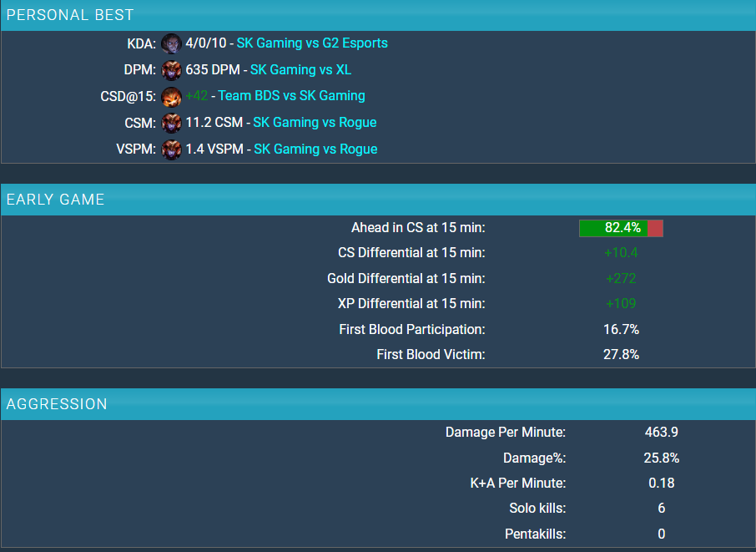Select the 11.2 CSM value
756x552 pixels.
214,122
